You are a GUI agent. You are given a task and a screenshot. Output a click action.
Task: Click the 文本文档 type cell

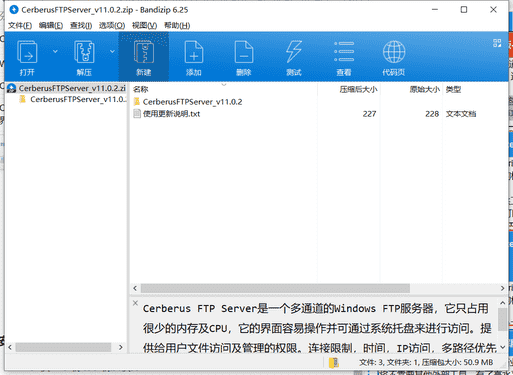461,114
